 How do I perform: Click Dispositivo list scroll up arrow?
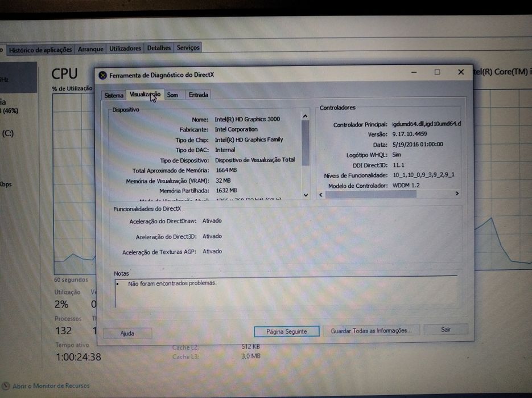[306, 116]
